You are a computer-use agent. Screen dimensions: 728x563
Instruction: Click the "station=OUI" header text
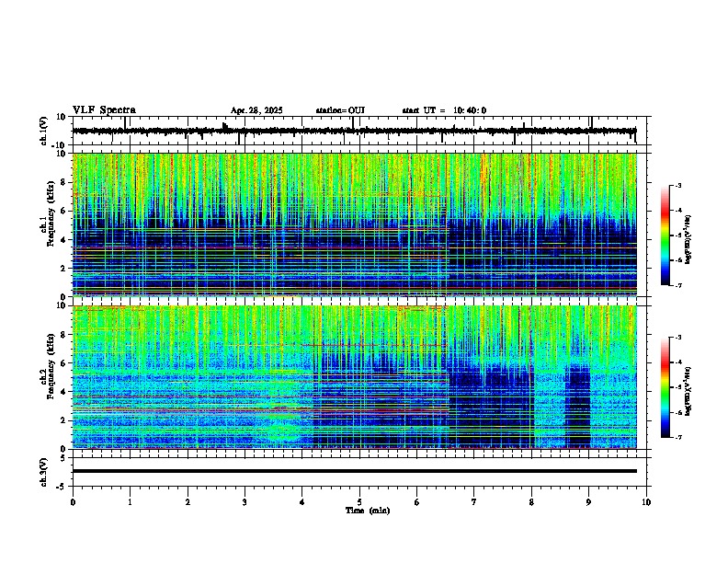[x=340, y=110]
